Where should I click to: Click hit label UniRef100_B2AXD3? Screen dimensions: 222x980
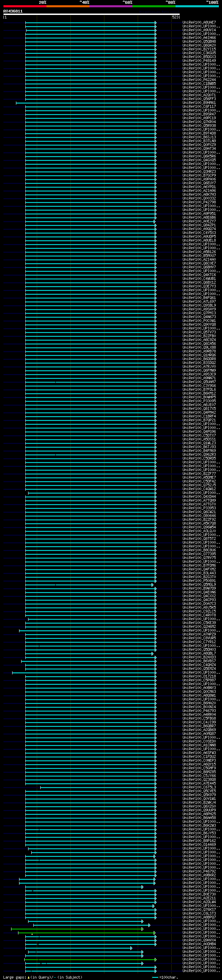coord(199,657)
